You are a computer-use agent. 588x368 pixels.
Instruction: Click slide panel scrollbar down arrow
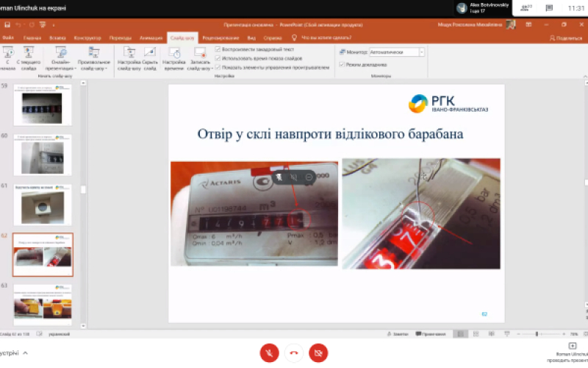pos(83,326)
